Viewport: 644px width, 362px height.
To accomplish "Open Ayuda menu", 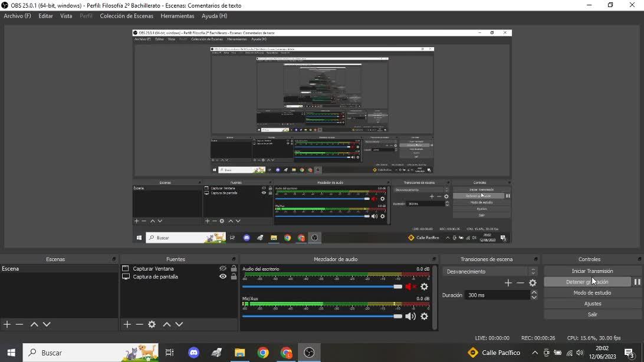I will point(215,16).
